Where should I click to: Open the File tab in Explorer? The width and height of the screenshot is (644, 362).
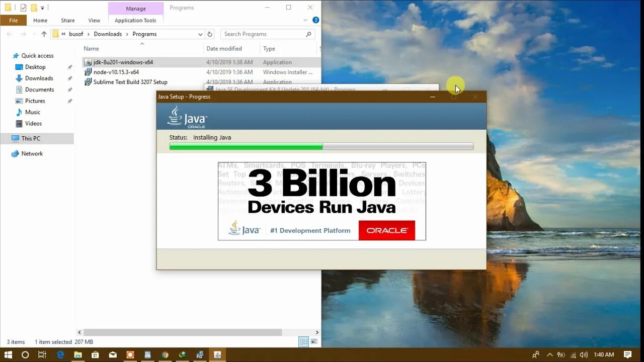pyautogui.click(x=13, y=21)
